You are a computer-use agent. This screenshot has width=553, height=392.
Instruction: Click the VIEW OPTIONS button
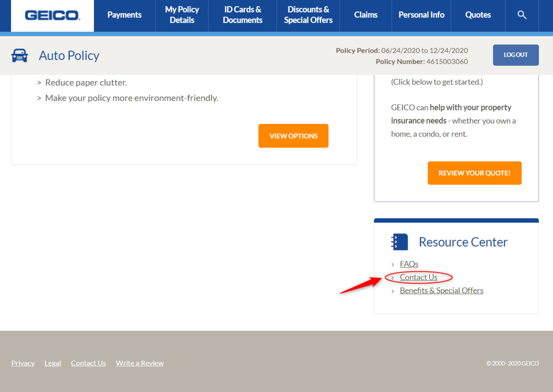(294, 136)
